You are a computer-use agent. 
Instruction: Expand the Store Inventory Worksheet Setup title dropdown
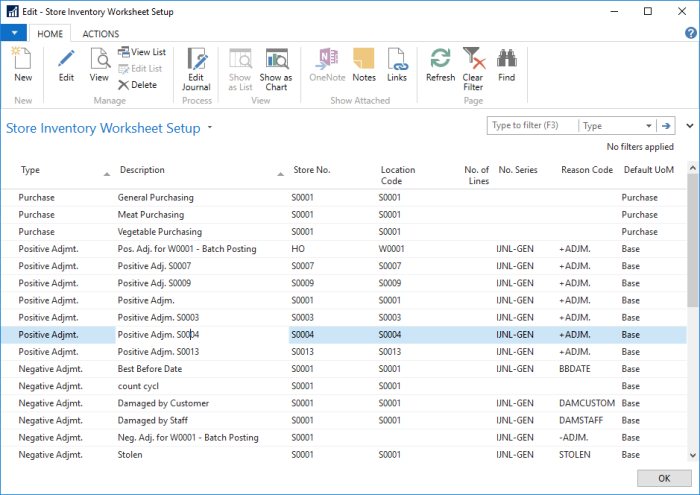[210, 128]
